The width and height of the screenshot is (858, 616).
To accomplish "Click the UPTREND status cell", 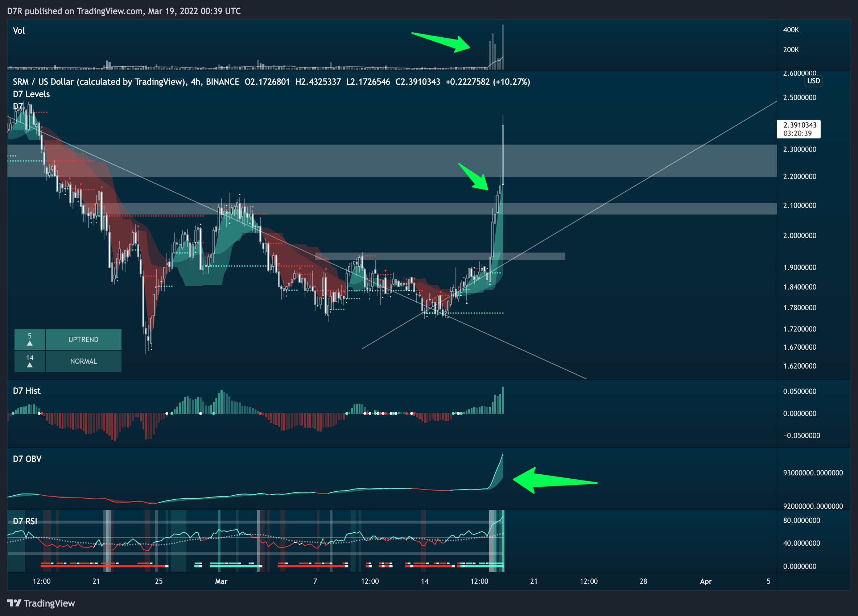I will (x=83, y=340).
